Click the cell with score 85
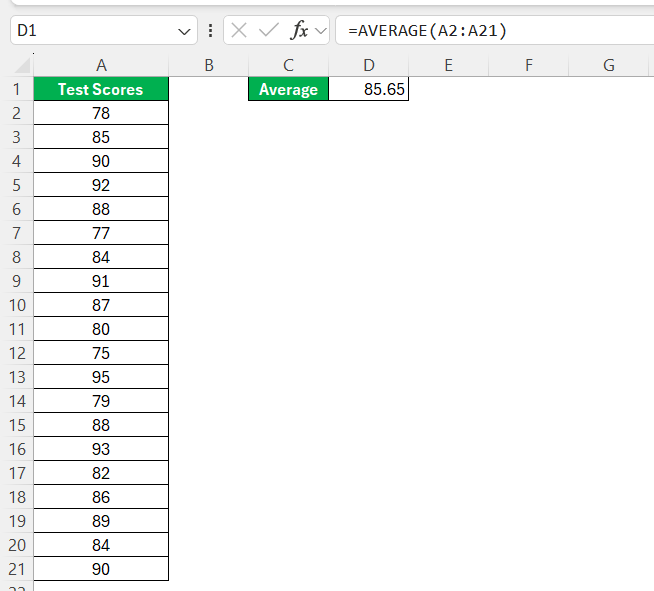The image size is (654, 591). pyautogui.click(x=101, y=137)
